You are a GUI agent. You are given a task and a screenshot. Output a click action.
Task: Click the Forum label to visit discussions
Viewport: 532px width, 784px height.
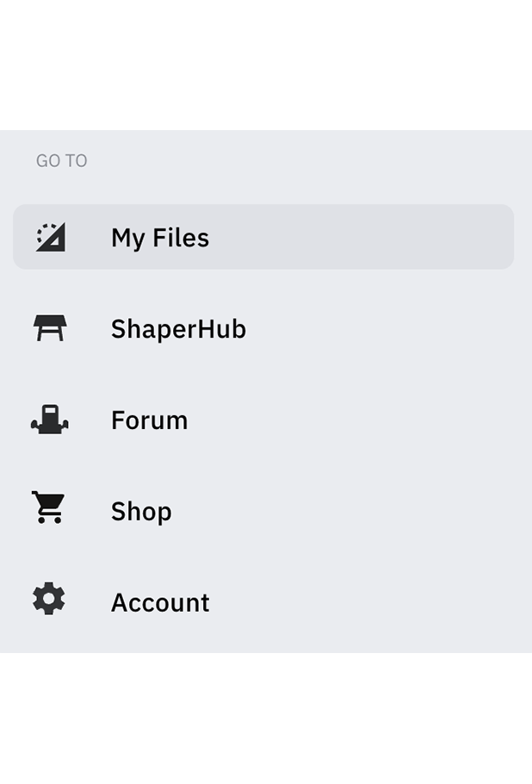149,420
